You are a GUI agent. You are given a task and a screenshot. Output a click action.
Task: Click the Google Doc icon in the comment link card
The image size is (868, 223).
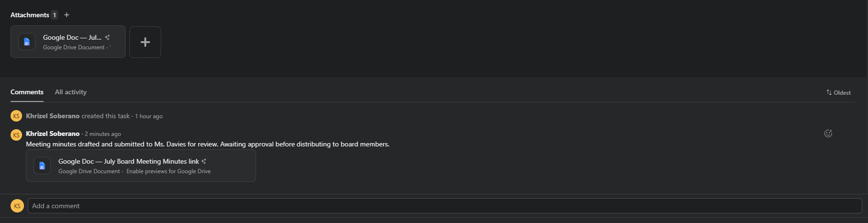[42, 166]
